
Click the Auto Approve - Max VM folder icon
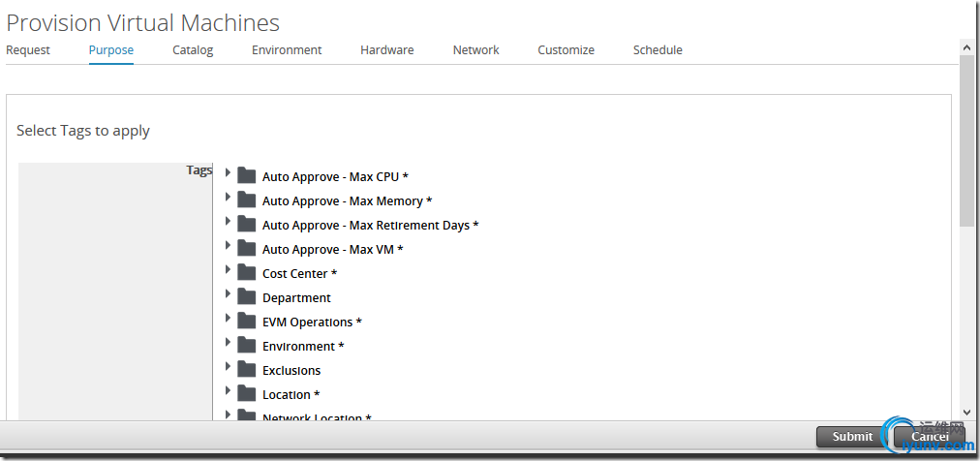pyautogui.click(x=247, y=248)
